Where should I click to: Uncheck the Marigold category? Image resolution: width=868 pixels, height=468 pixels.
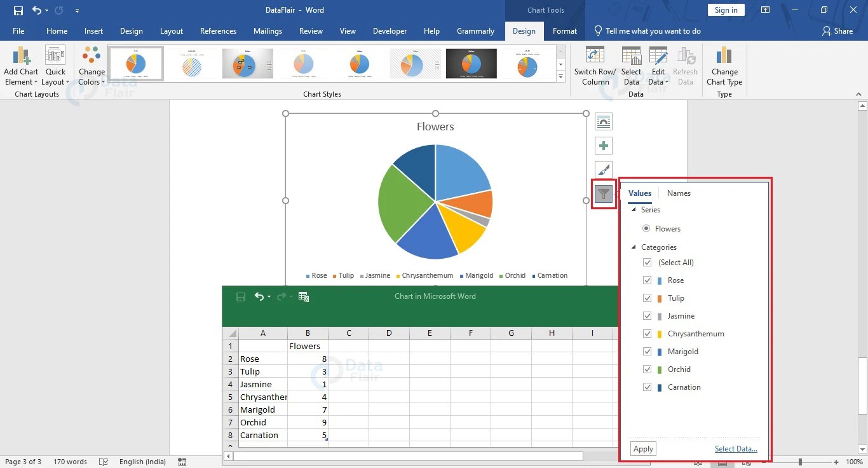[x=648, y=352]
